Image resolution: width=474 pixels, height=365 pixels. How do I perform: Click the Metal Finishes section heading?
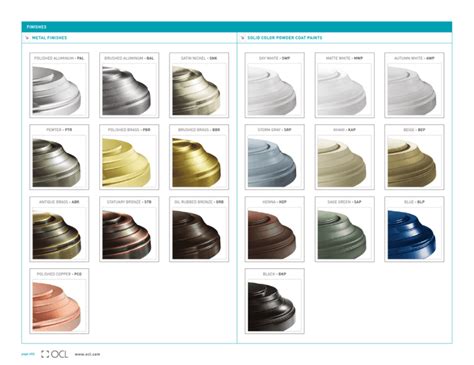click(49, 38)
